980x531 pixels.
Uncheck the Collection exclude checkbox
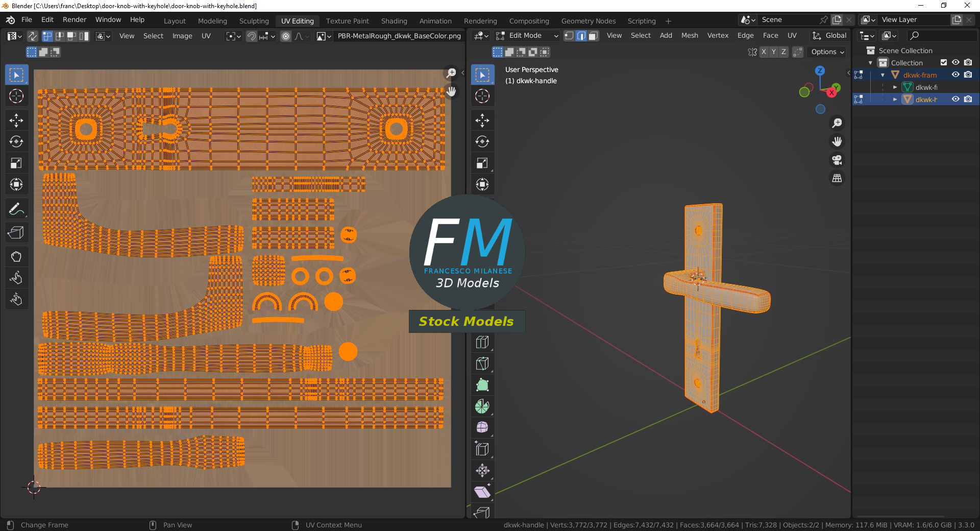tap(944, 63)
